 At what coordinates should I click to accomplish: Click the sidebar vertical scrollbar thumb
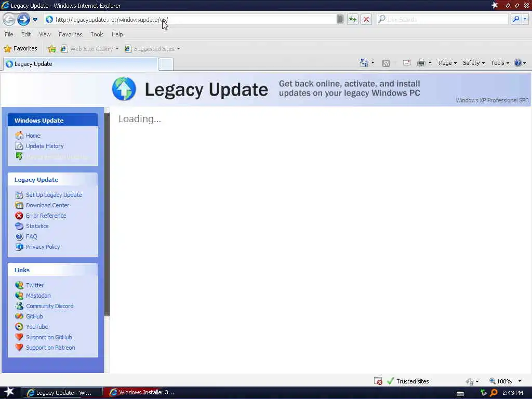tap(107, 215)
